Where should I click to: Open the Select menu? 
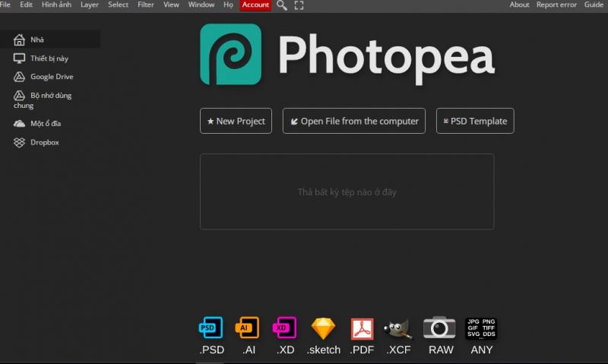118,5
